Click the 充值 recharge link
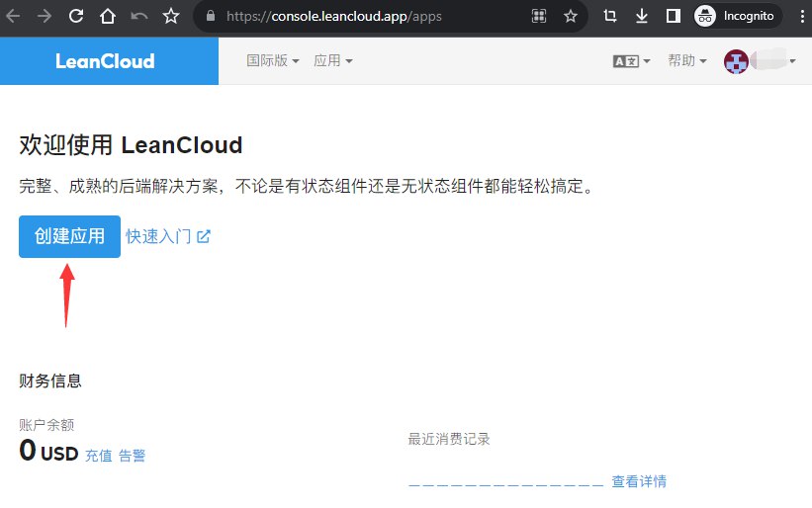The image size is (812, 508). [x=98, y=456]
